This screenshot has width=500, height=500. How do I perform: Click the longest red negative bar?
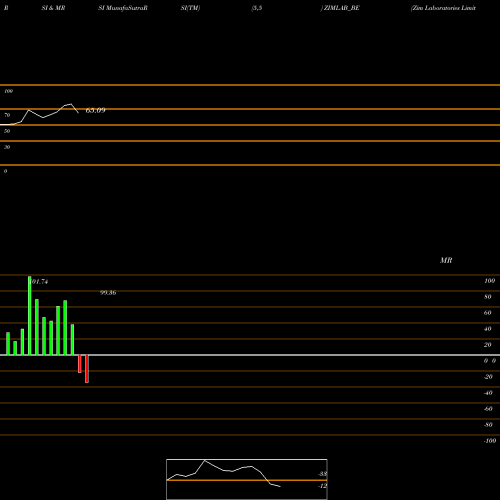87,369
